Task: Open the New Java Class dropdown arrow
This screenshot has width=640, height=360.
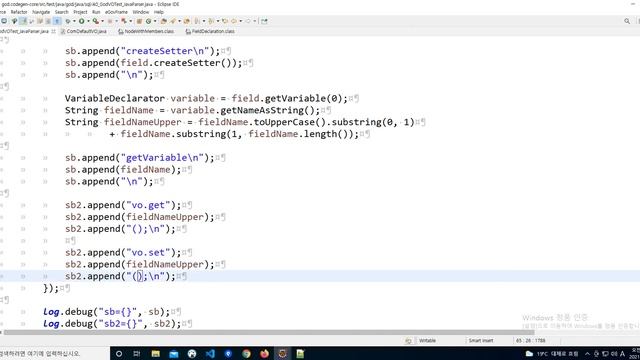Action: tap(155, 21)
